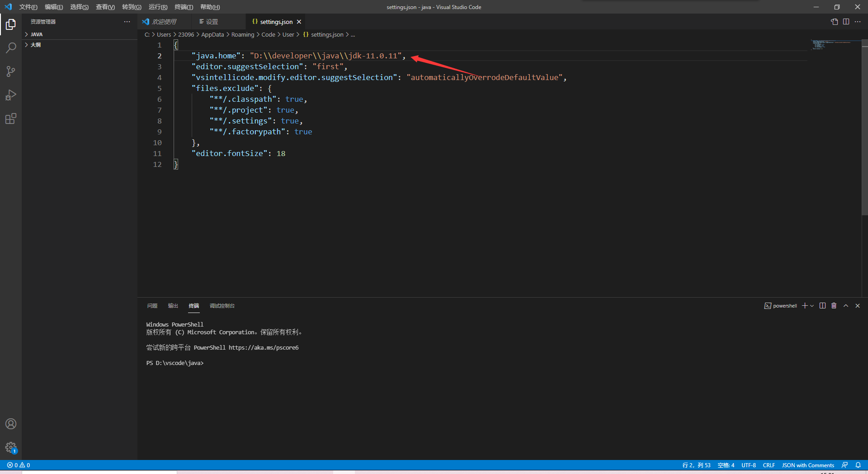Switch to the 问题 panel tab
The height and width of the screenshot is (474, 868).
(x=152, y=306)
